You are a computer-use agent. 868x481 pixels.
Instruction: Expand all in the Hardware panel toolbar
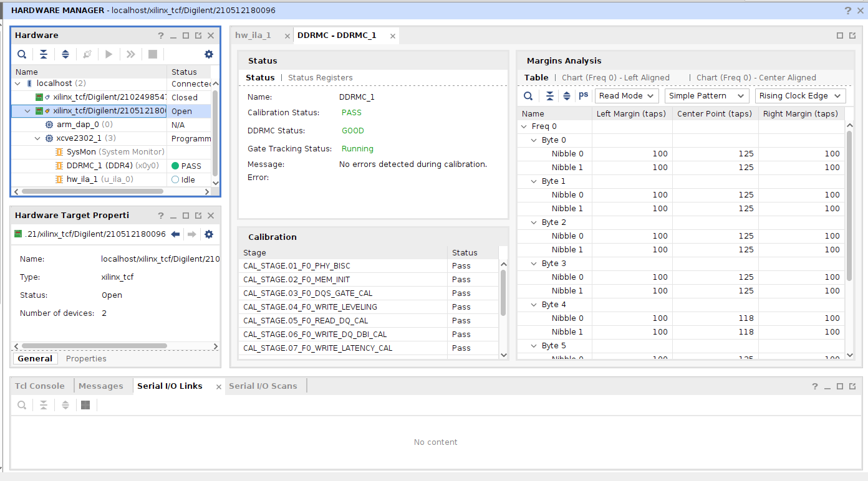click(x=65, y=54)
